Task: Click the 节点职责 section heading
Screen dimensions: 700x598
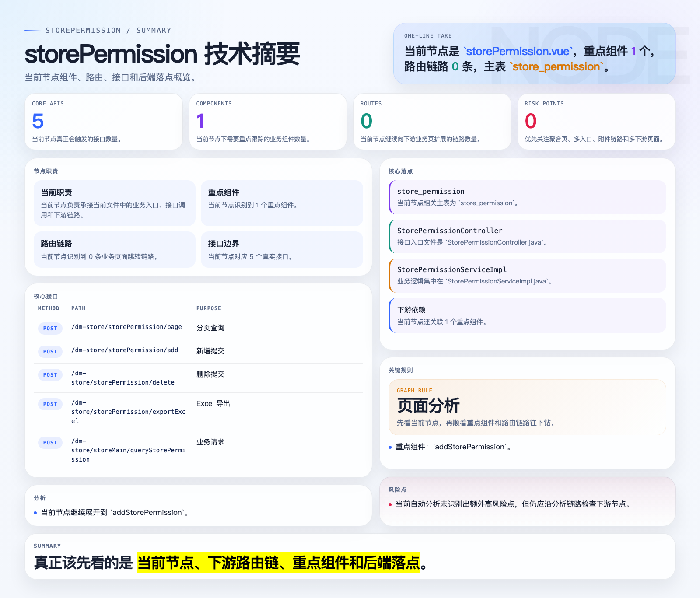Action: (x=46, y=171)
